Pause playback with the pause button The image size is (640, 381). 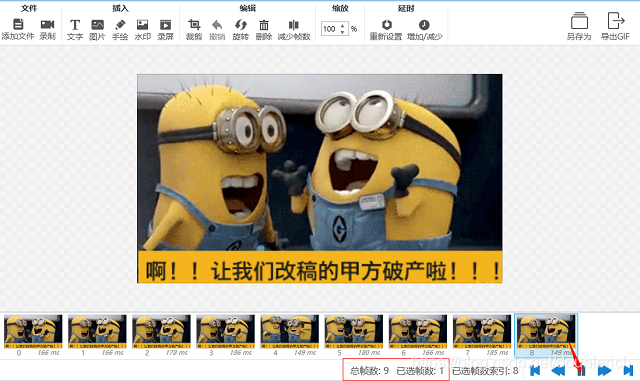(x=581, y=370)
